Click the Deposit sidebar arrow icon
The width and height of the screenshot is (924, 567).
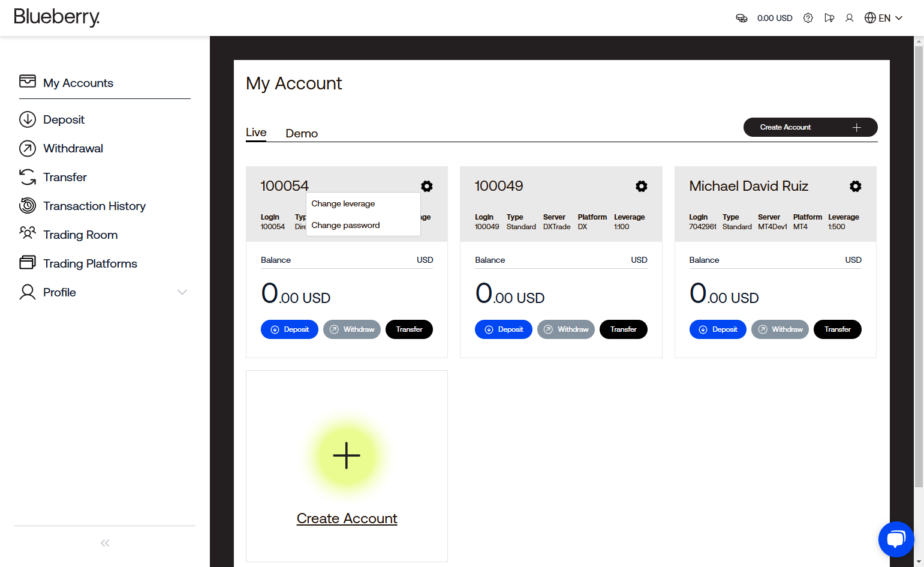28,119
